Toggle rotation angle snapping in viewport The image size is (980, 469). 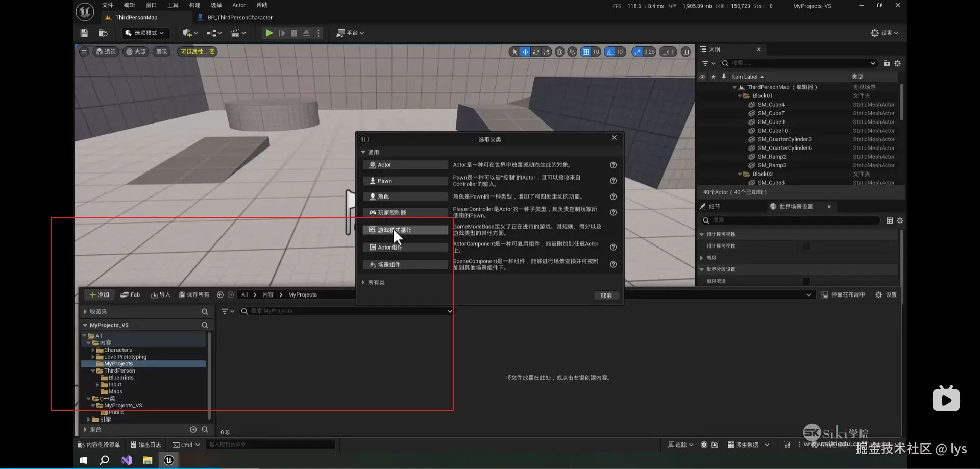pyautogui.click(x=609, y=52)
